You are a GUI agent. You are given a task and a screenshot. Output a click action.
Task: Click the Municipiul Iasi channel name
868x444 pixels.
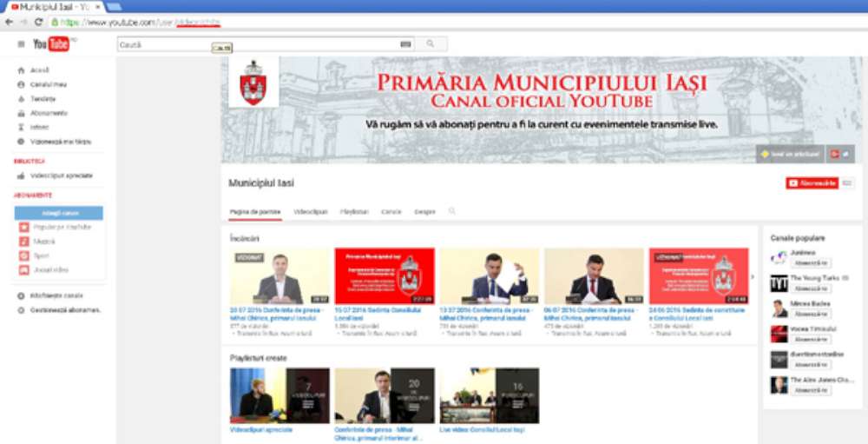coord(261,183)
